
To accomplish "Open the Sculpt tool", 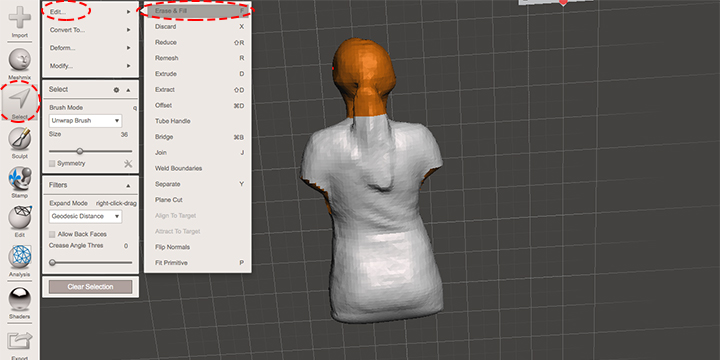I will tap(20, 142).
